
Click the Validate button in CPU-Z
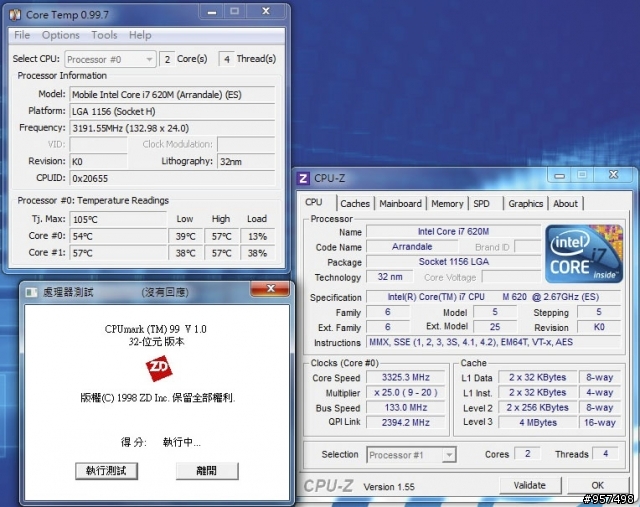(530, 485)
